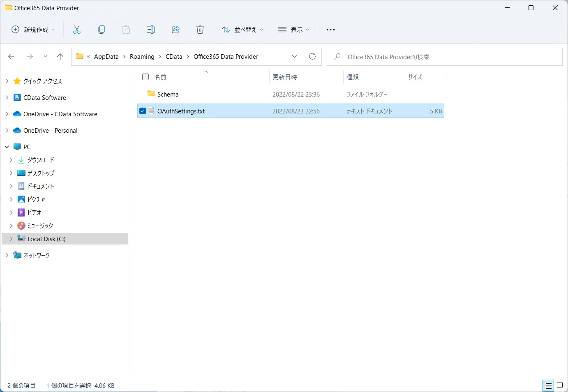Click the Share icon in toolbar
The image size is (568, 392).
coord(175,30)
